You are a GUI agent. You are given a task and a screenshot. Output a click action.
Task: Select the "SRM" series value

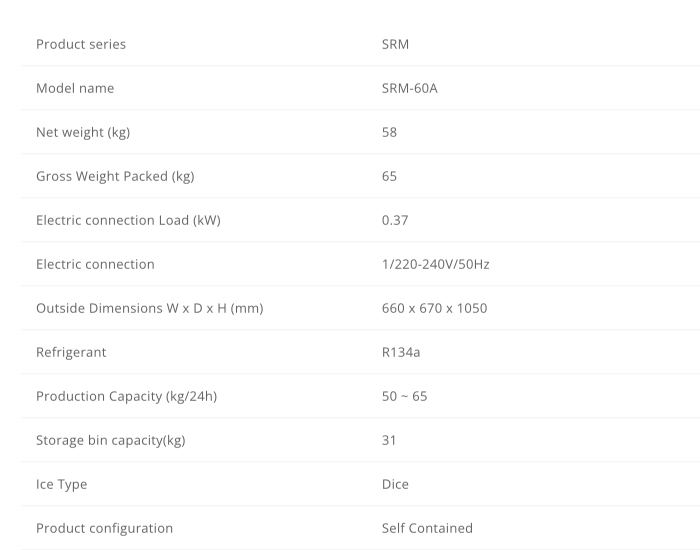tap(395, 44)
